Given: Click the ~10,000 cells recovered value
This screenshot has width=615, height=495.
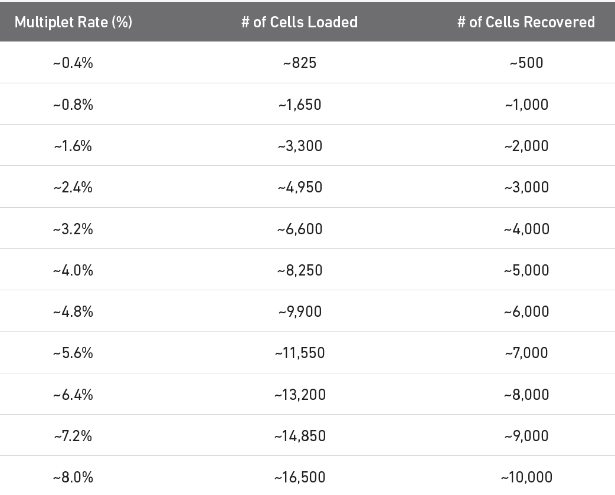Looking at the screenshot, I should tap(525, 477).
